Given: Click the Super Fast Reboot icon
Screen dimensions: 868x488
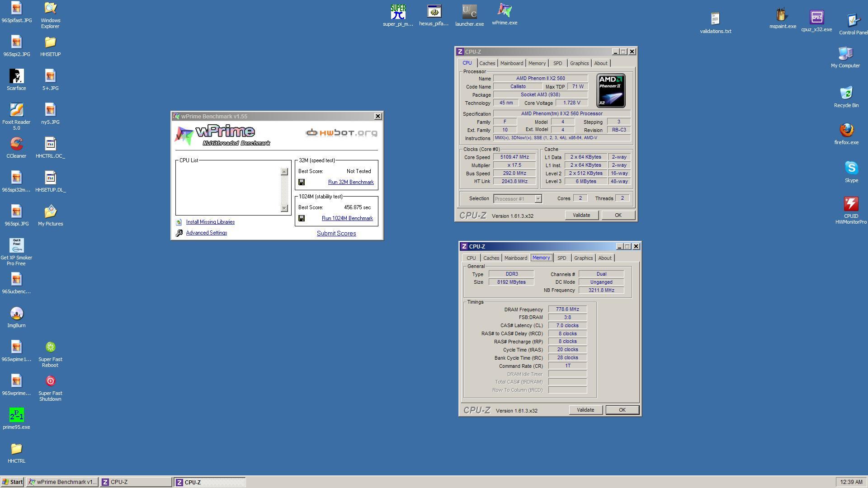Looking at the screenshot, I should 50,354.
